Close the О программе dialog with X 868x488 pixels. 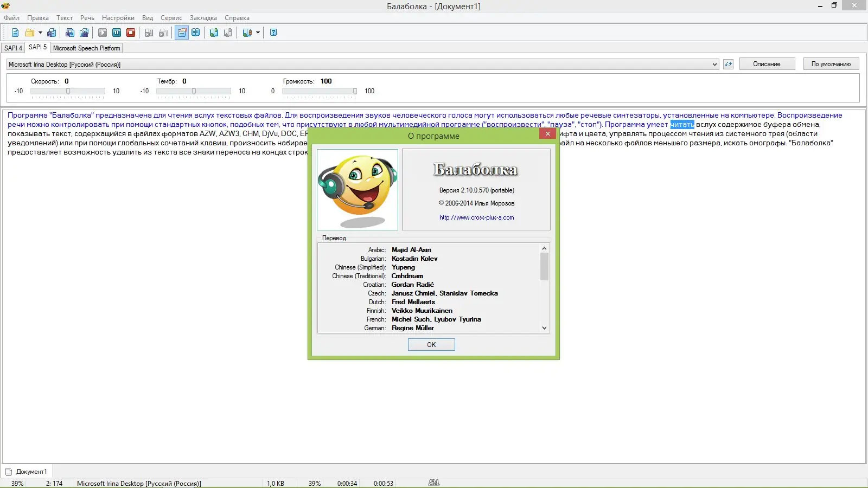548,134
